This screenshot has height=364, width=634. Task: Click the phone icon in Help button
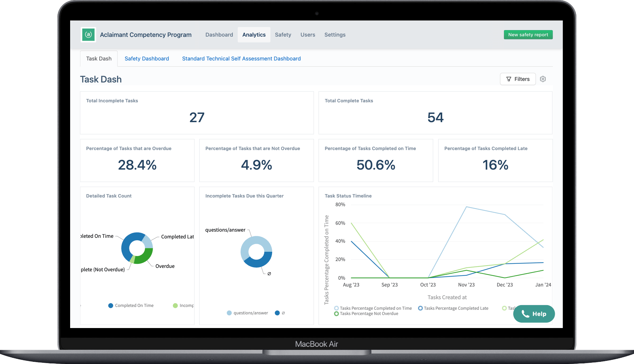525,314
